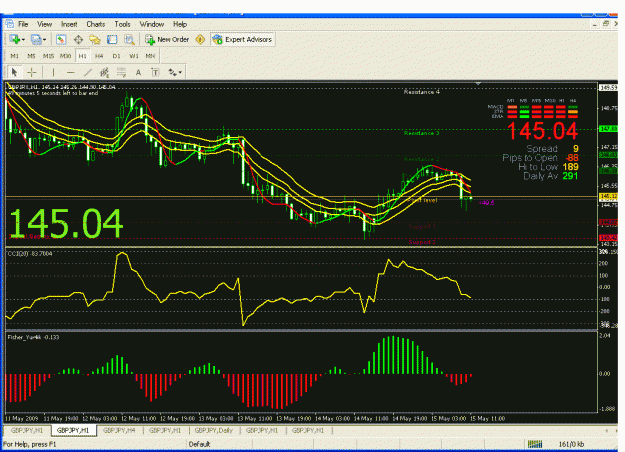Screen dimensions: 625x452
Task: Click the 'For Help, press F1' status text
Action: coord(29,444)
